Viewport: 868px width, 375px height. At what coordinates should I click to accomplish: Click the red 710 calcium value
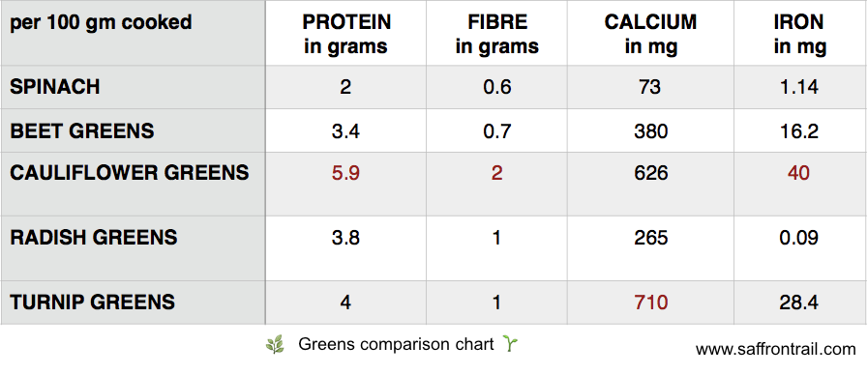[650, 303]
